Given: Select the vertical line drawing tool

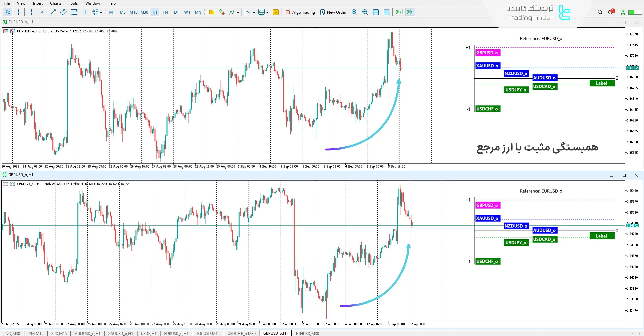Looking at the screenshot, I should pyautogui.click(x=31, y=12).
